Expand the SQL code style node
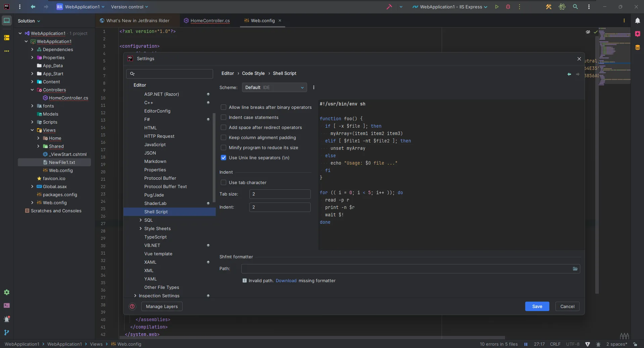 [x=141, y=220]
